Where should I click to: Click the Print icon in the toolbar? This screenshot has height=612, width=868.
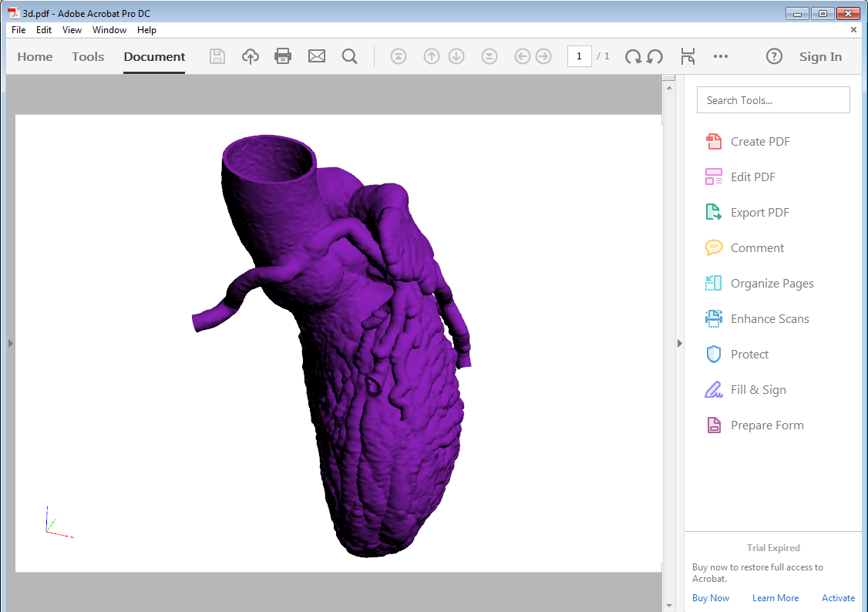pyautogui.click(x=283, y=55)
